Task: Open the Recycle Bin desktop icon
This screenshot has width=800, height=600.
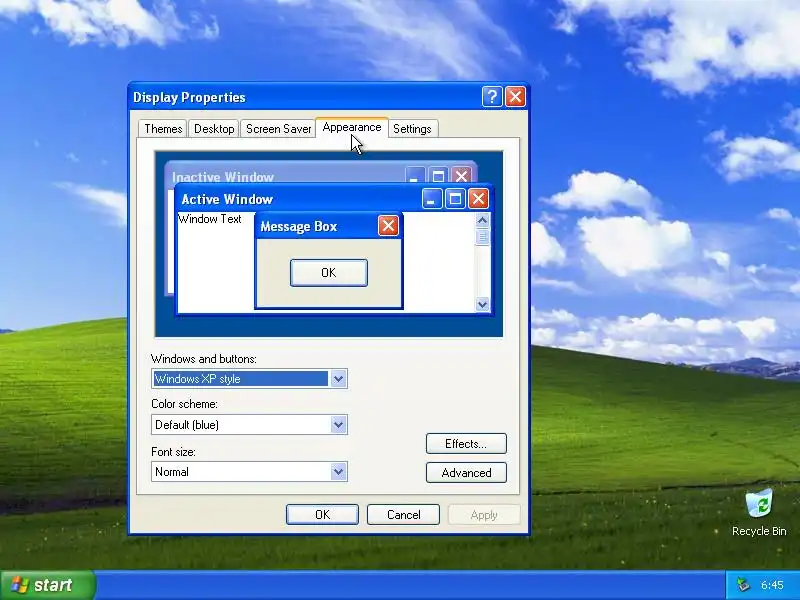Action: [759, 512]
